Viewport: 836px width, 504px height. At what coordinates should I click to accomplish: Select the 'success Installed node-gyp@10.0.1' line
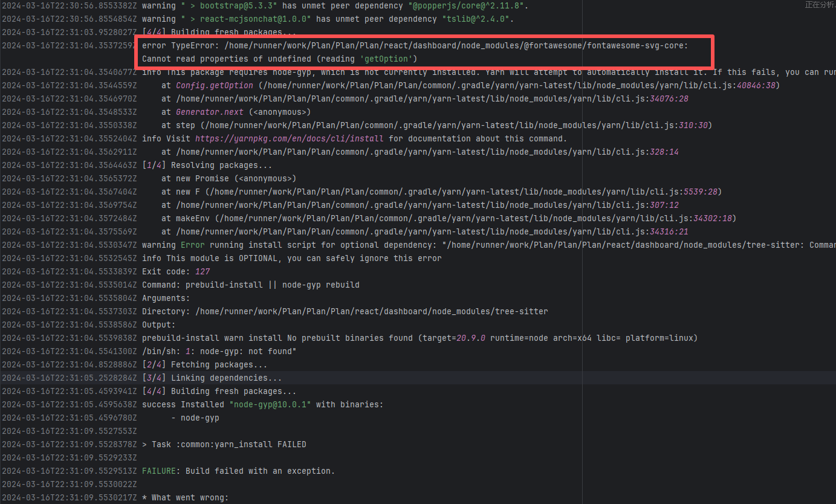click(262, 404)
